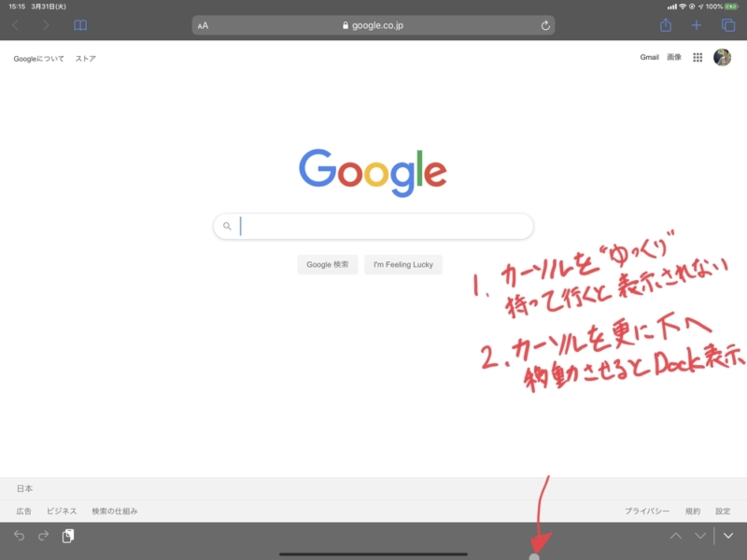Screen dimensions: 747x560
Task: Focus the Google search text field
Action: coord(373,226)
